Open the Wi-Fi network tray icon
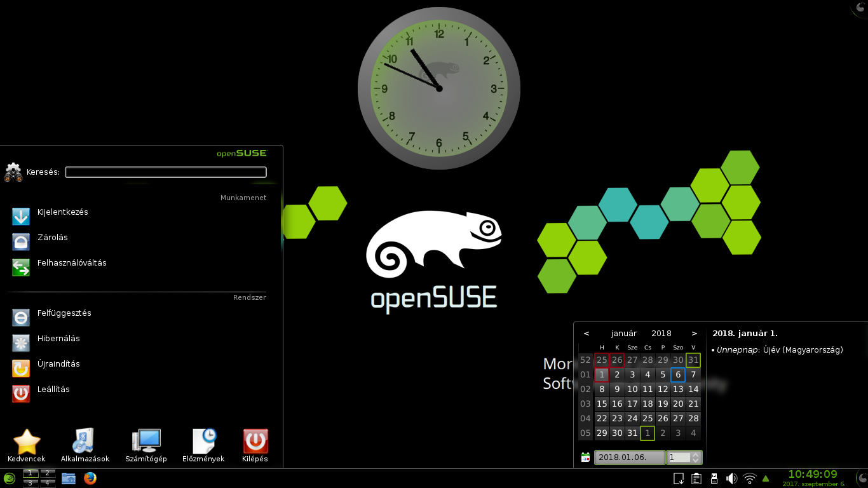The image size is (868, 488). pyautogui.click(x=750, y=478)
